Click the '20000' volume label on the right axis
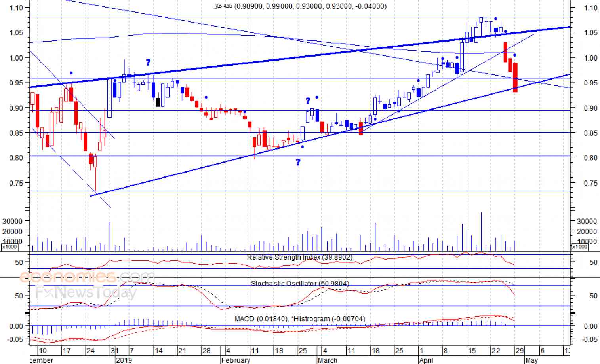This screenshot has height=364, width=600. click(587, 231)
